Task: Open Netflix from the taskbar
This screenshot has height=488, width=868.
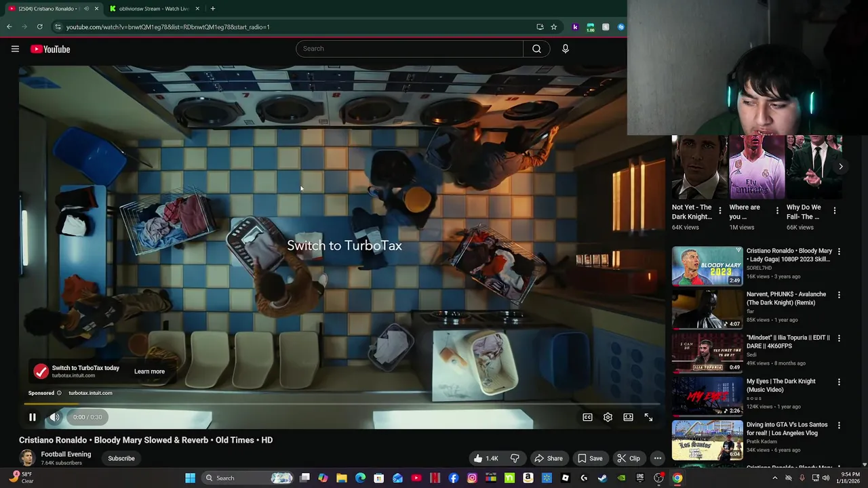Action: (435, 478)
